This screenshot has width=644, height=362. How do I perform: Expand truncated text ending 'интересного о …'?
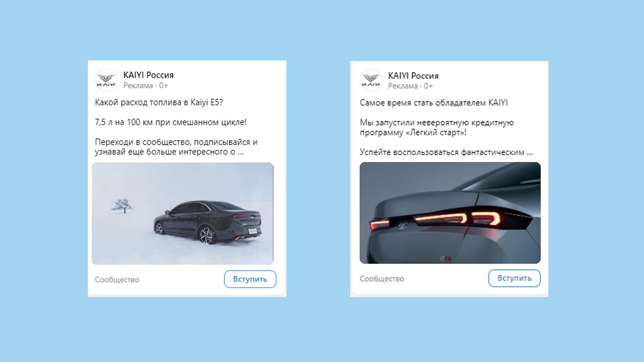tap(240, 152)
